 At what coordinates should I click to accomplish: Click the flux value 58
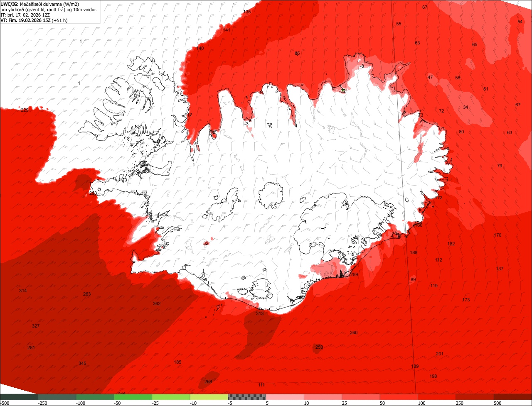(x=458, y=78)
